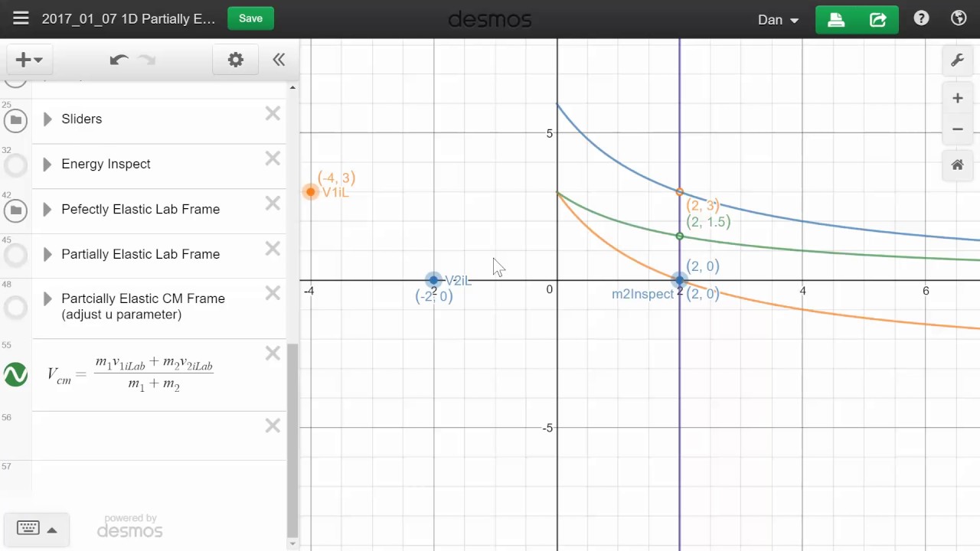Screen dimensions: 980x551
Task: Open graph settings wrench
Action: [x=957, y=60]
